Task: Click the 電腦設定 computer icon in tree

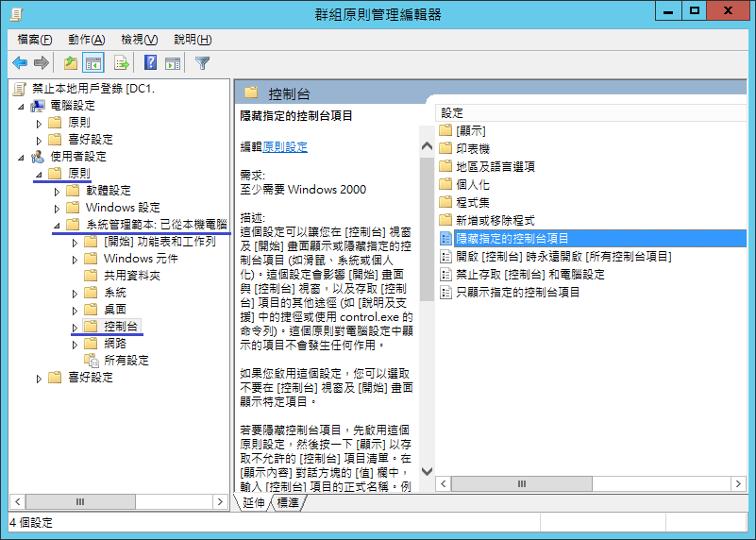Action: pos(38,106)
